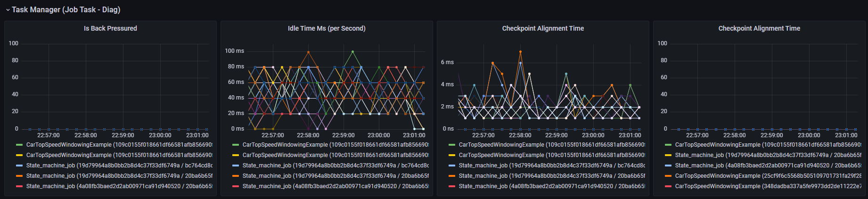Select yellow CarTopSpeedWindowingExample label in Idle Time legend
The image size is (868, 199).
(x=336, y=155)
